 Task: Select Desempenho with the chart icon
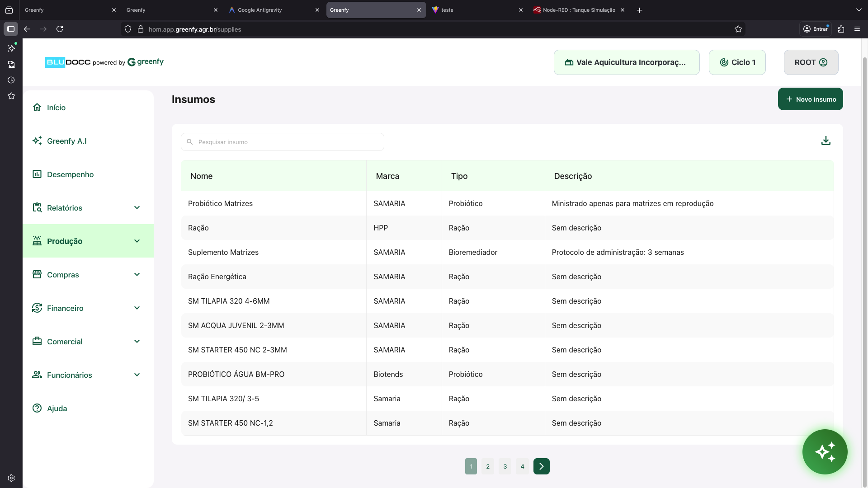70,174
